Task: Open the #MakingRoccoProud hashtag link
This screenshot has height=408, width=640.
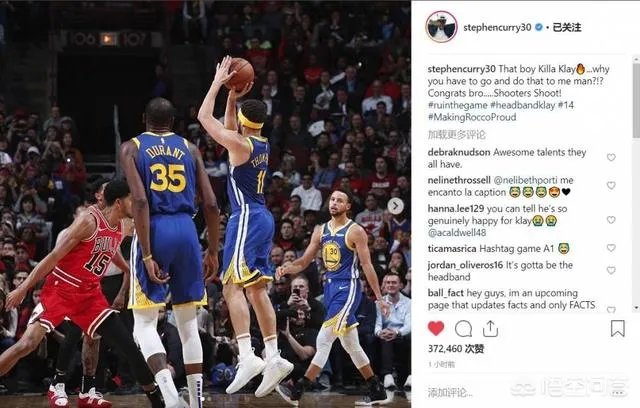Action: (x=472, y=117)
